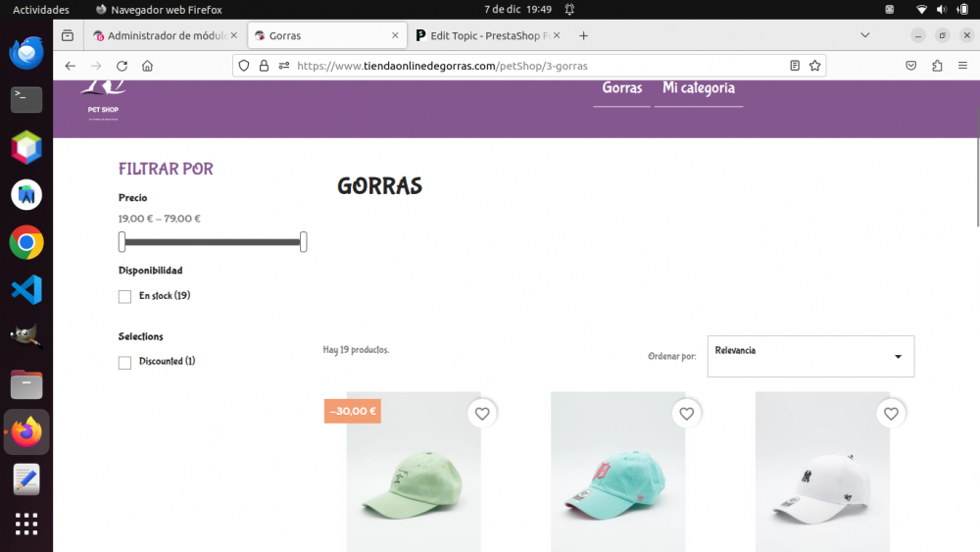The height and width of the screenshot is (552, 980).
Task: Click the right price slider handle
Action: (x=303, y=242)
